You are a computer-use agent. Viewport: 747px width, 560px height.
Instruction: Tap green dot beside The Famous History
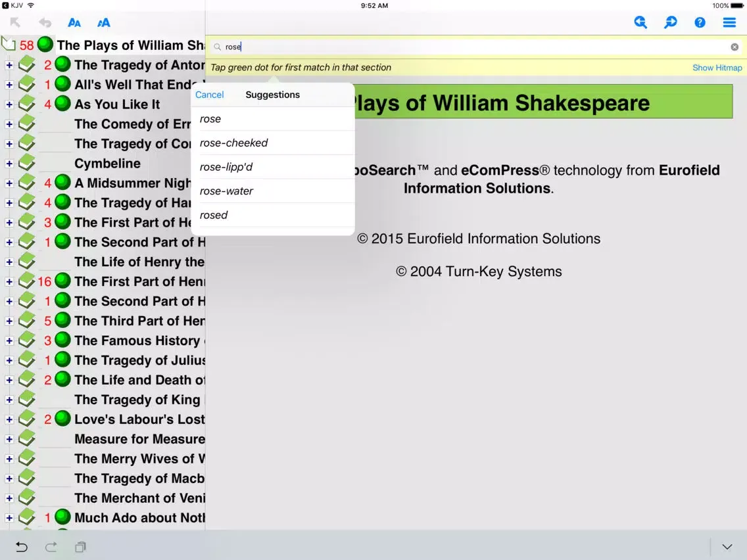click(x=62, y=340)
